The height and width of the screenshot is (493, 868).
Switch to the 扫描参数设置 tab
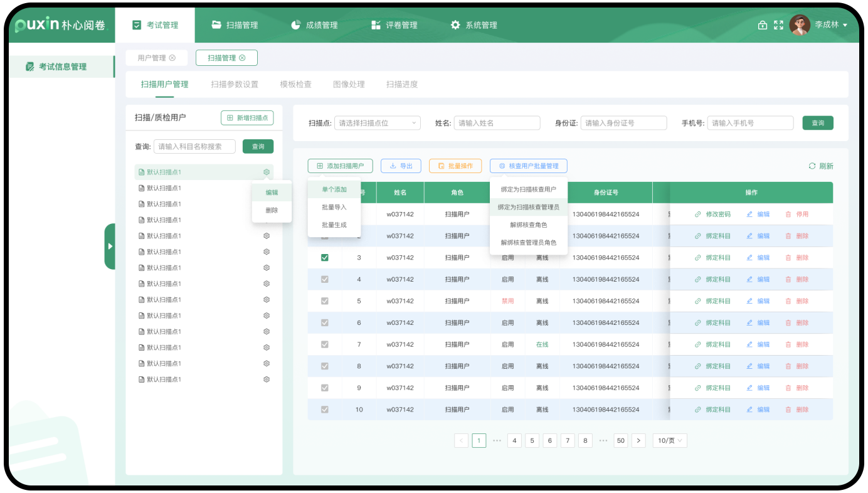235,84
